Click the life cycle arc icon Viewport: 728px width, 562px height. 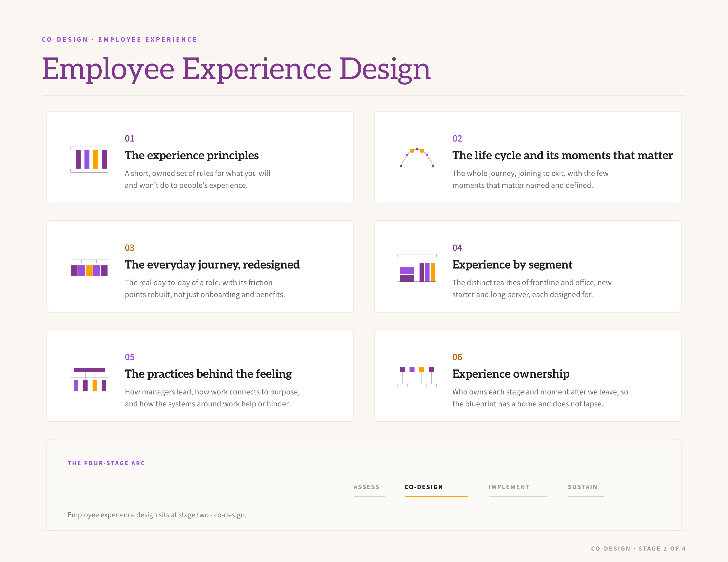pyautogui.click(x=417, y=157)
